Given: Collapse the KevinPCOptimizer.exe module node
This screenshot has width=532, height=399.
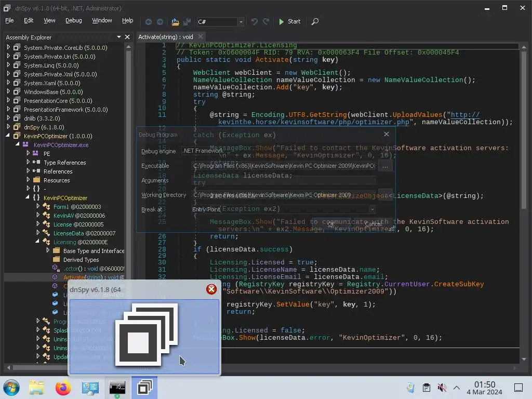Looking at the screenshot, I should (17, 144).
